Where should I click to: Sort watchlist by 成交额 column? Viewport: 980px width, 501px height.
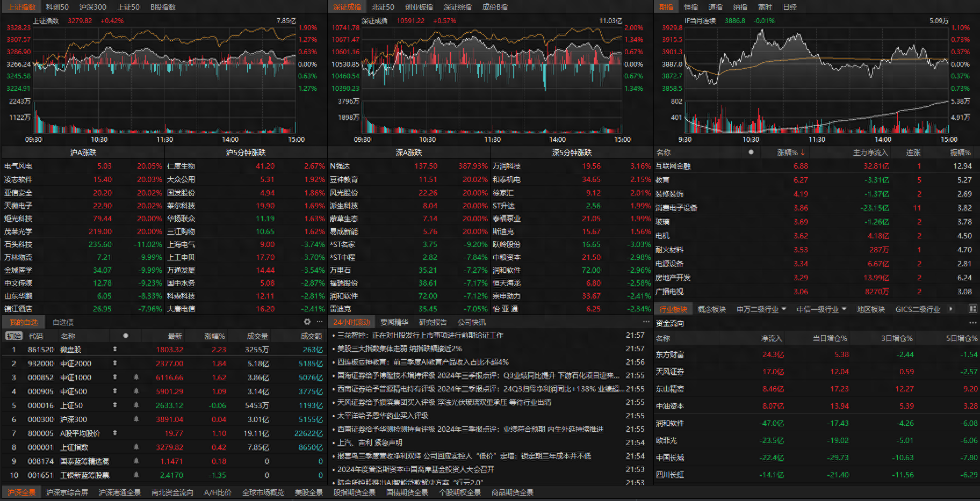coord(312,336)
